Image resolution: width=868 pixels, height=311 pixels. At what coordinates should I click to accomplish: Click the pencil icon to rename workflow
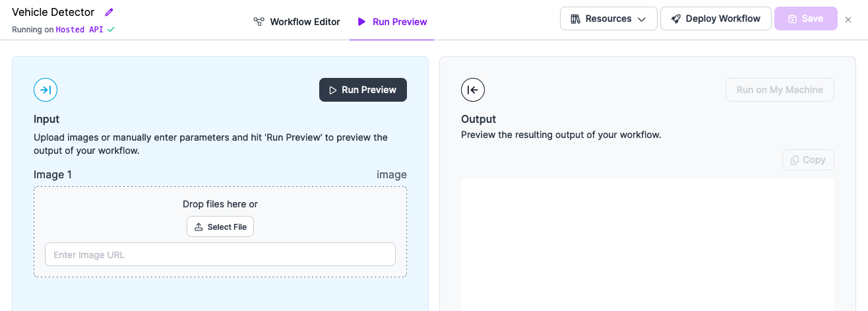109,12
